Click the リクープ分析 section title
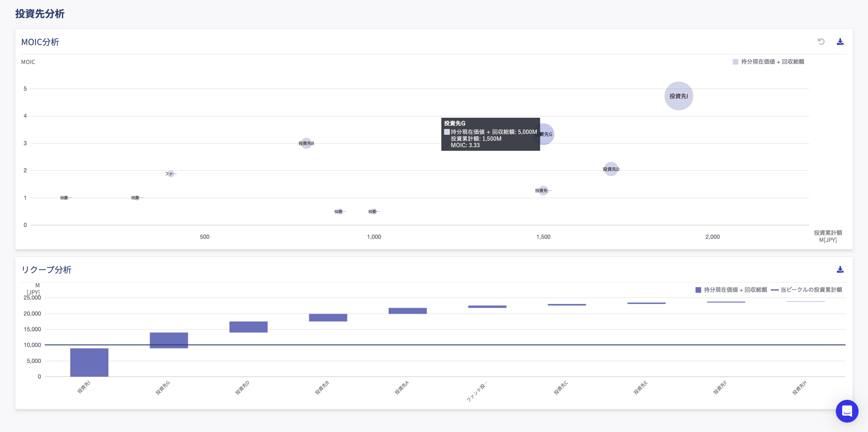 tap(47, 269)
